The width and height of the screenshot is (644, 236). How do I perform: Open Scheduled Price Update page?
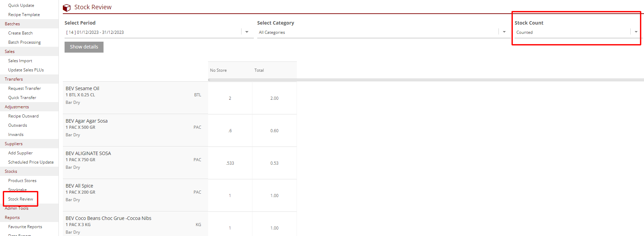(31, 162)
